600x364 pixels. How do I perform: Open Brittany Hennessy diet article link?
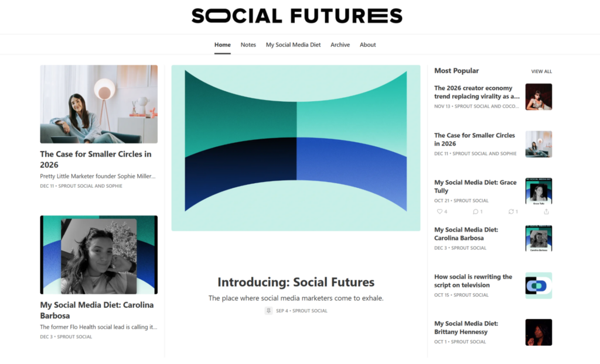pyautogui.click(x=466, y=328)
